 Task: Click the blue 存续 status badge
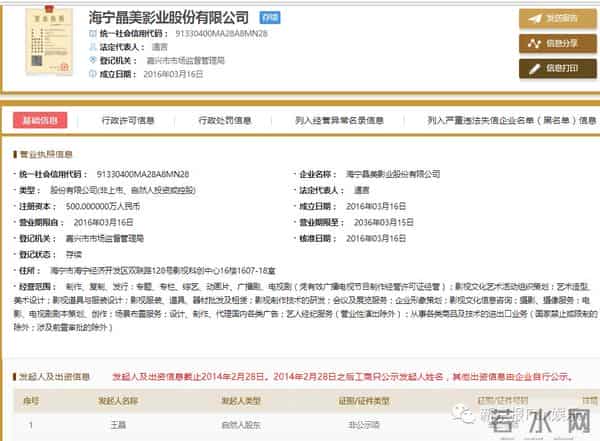(270, 18)
